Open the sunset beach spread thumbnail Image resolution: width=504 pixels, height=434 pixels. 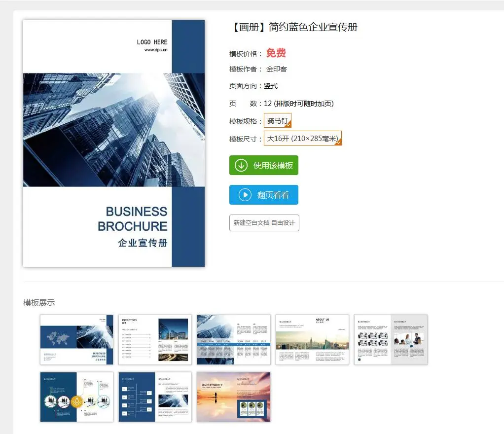click(234, 397)
